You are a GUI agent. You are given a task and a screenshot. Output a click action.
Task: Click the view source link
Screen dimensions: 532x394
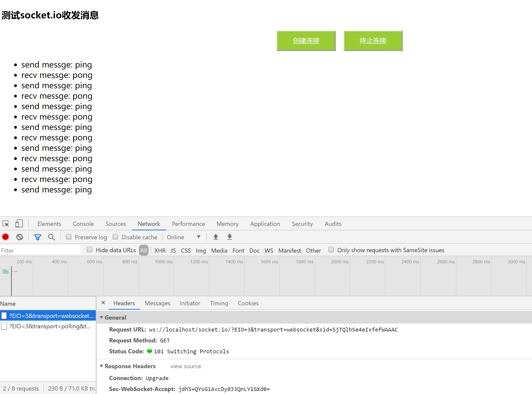pos(186,366)
